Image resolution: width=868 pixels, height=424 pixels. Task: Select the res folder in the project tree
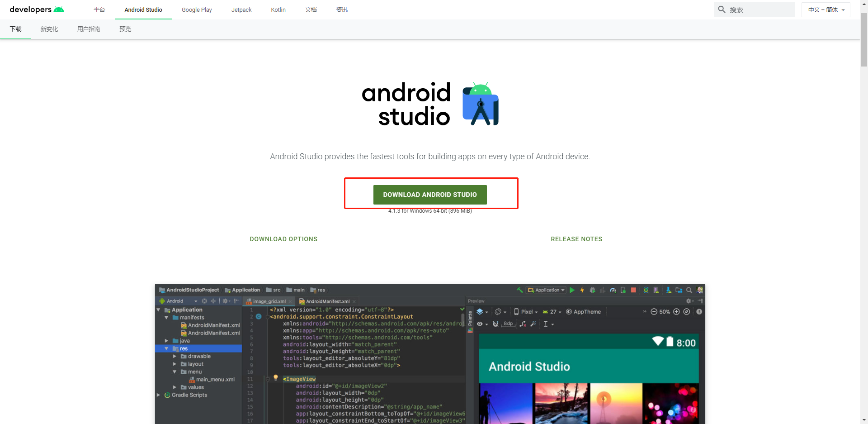coord(198,348)
